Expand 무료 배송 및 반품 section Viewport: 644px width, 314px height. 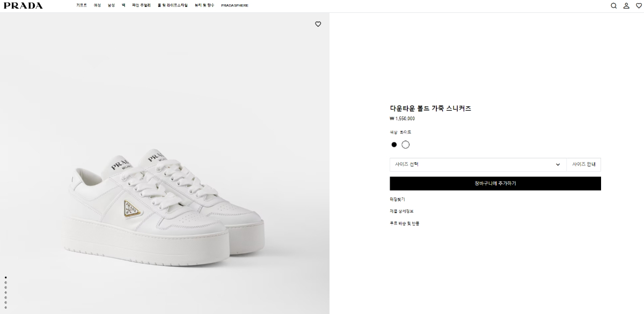coord(404,223)
